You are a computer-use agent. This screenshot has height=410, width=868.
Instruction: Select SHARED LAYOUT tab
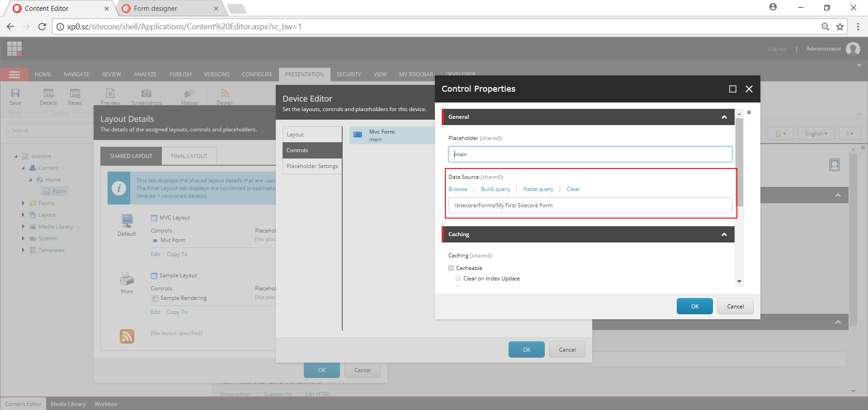click(131, 156)
